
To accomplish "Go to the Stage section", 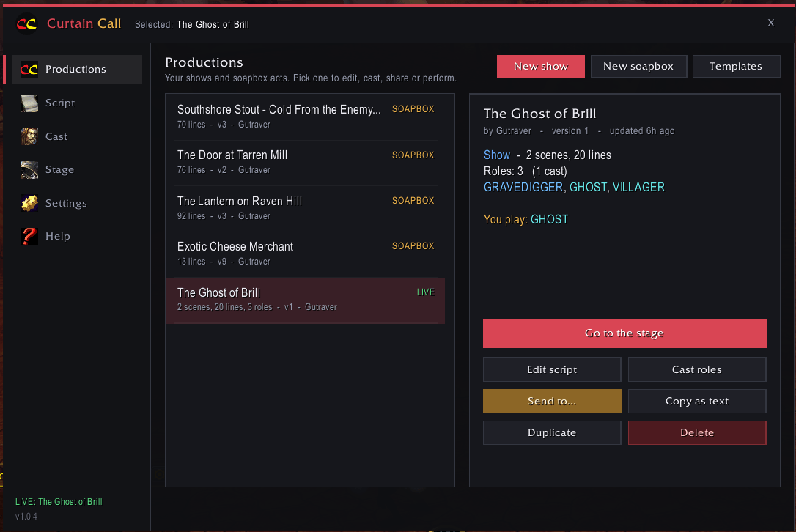I will (x=77, y=169).
